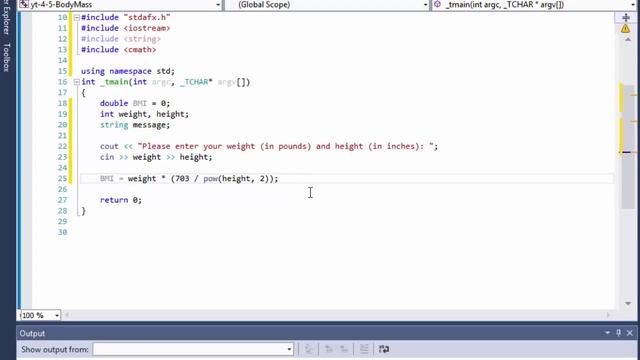Pin the Output panel with auto-hide icon
Viewport: 640px width, 360px height.
point(619,333)
